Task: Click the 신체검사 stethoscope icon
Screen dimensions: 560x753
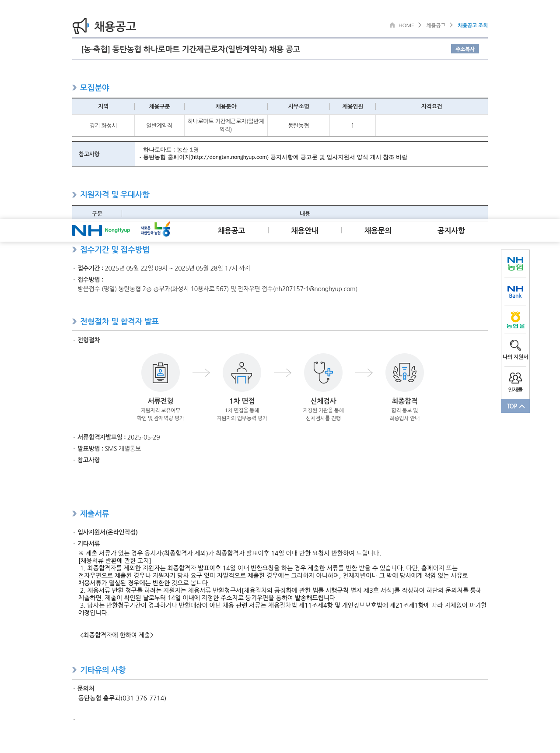Action: (323, 373)
